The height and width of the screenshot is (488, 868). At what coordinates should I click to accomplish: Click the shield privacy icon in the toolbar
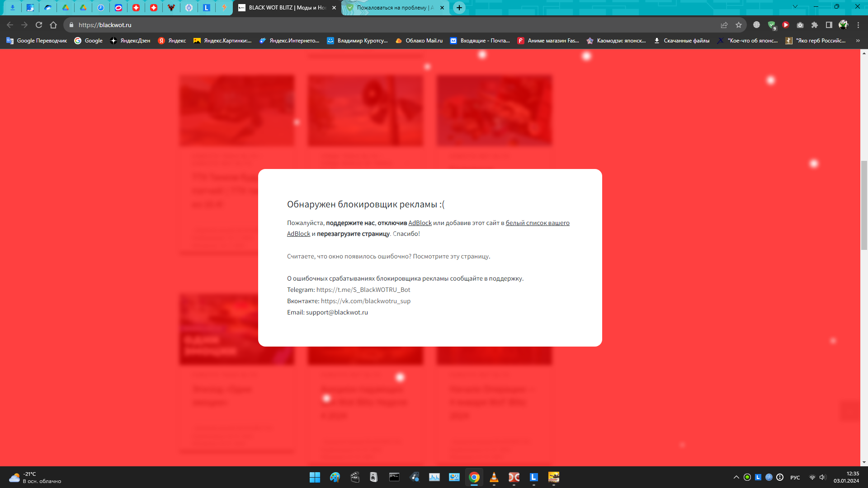pyautogui.click(x=771, y=25)
